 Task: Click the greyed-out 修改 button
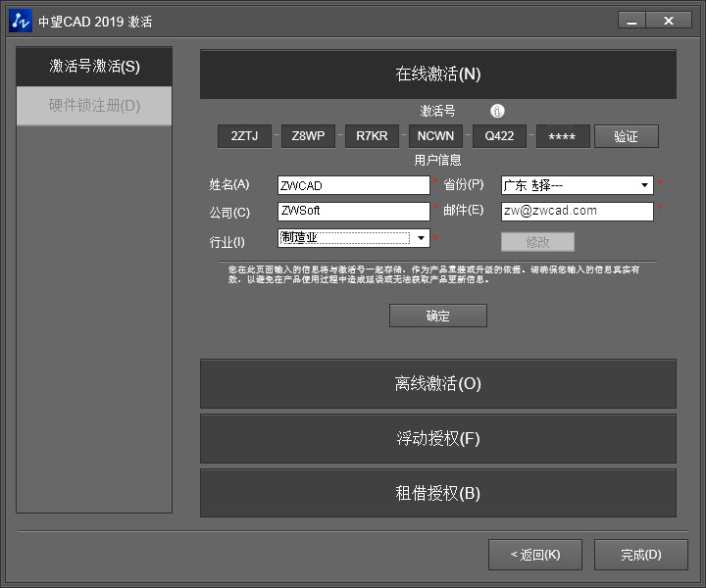click(x=537, y=242)
